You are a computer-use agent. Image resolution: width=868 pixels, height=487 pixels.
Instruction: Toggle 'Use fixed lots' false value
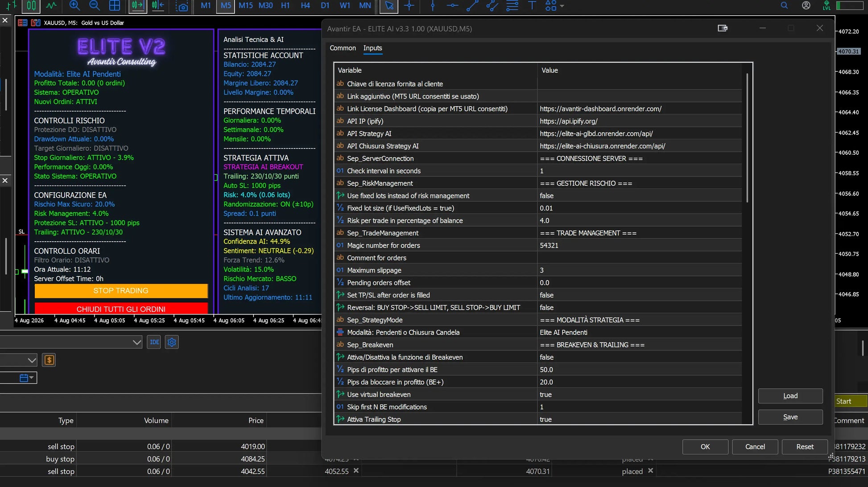[639, 196]
